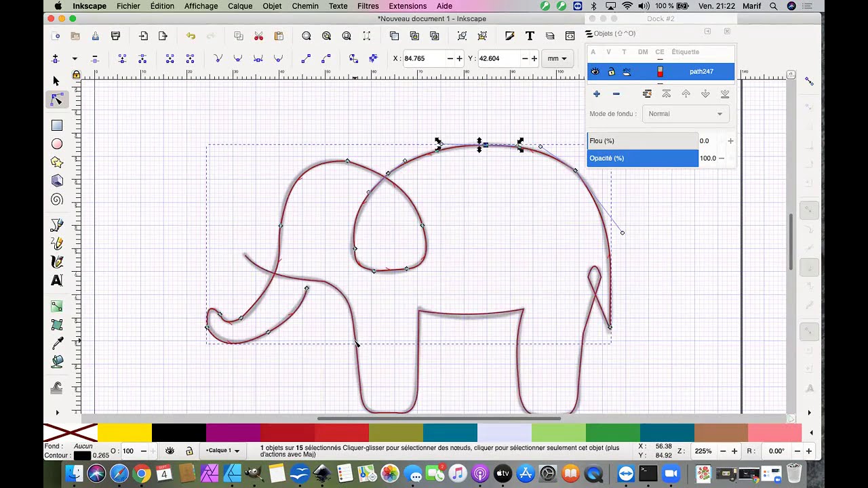Viewport: 868px width, 488px height.
Task: Toggle the lock of path247
Action: [611, 71]
